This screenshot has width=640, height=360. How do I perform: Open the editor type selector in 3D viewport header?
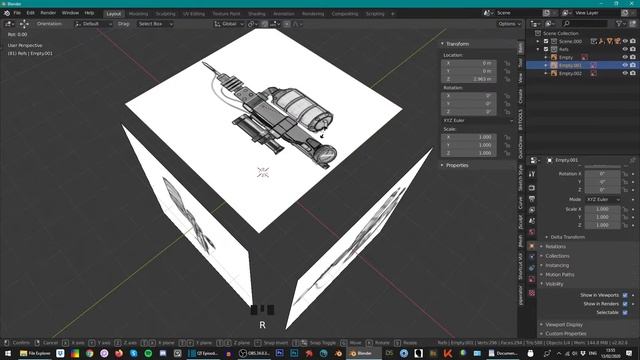tap(9, 24)
